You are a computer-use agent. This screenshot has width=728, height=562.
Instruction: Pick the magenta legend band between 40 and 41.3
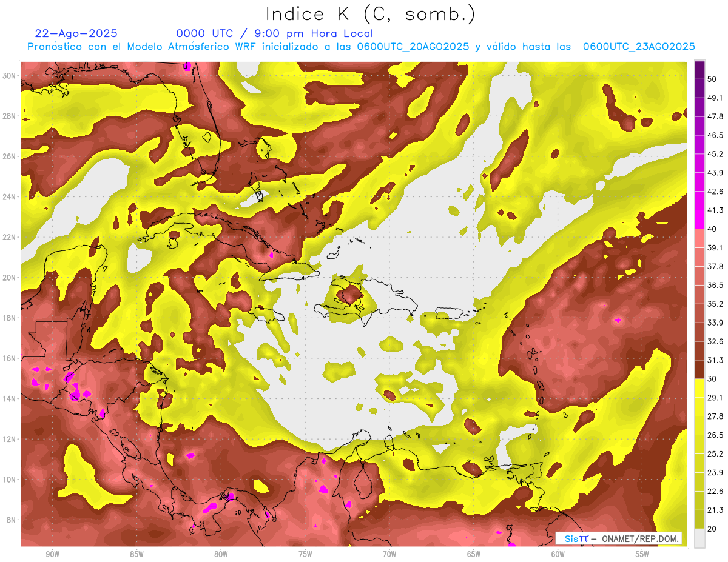coord(699,219)
